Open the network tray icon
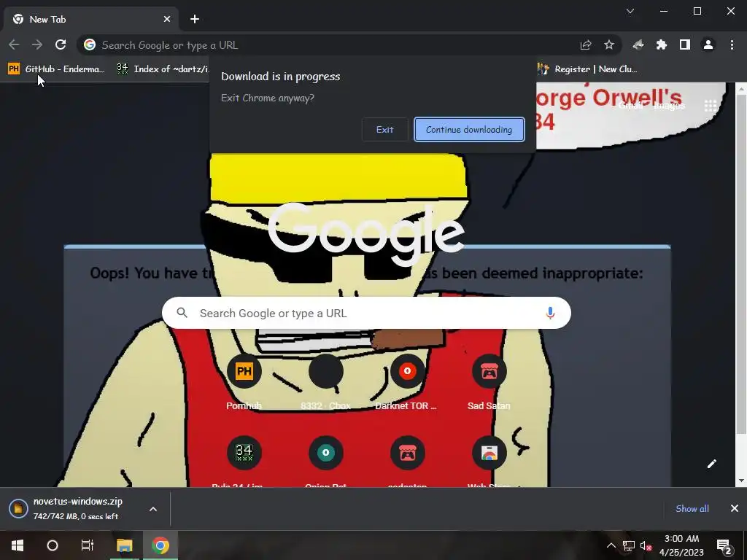Screen dimensions: 747x560 (628, 545)
